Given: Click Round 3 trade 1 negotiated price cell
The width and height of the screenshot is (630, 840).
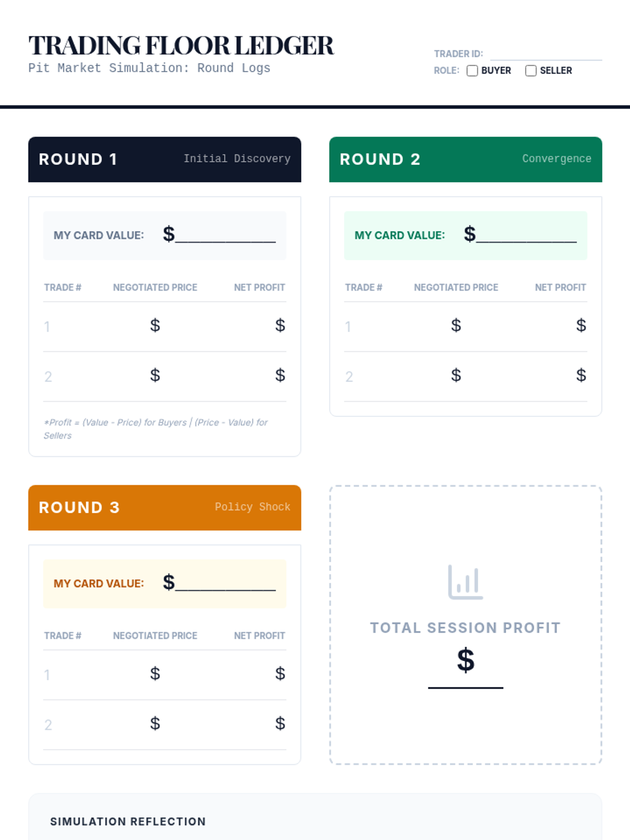Looking at the screenshot, I should [x=155, y=674].
